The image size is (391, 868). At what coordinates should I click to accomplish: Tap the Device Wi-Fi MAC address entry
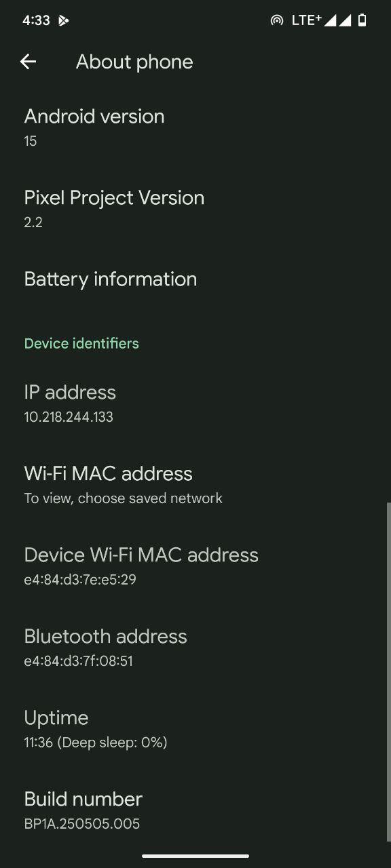[195, 566]
